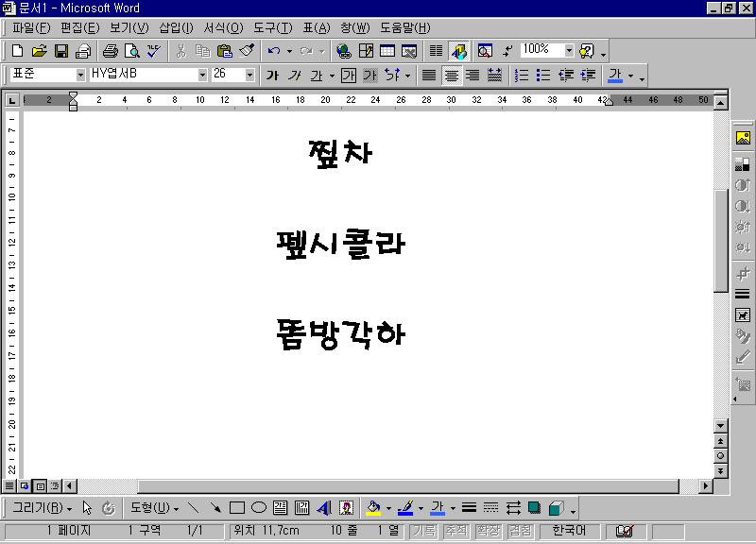The width and height of the screenshot is (756, 544).
Task: Increase the paragraph indent
Action: point(588,76)
